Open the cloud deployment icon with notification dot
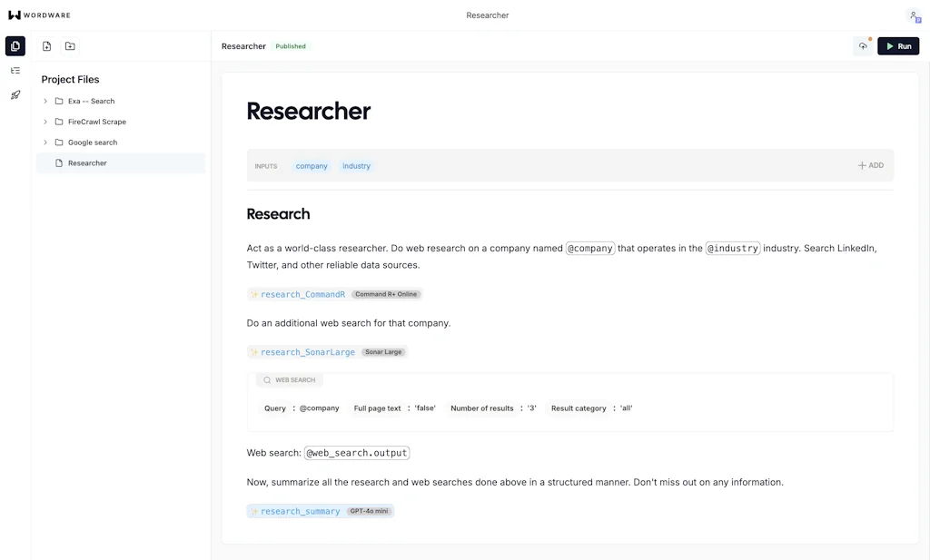930x560 pixels. pos(862,45)
